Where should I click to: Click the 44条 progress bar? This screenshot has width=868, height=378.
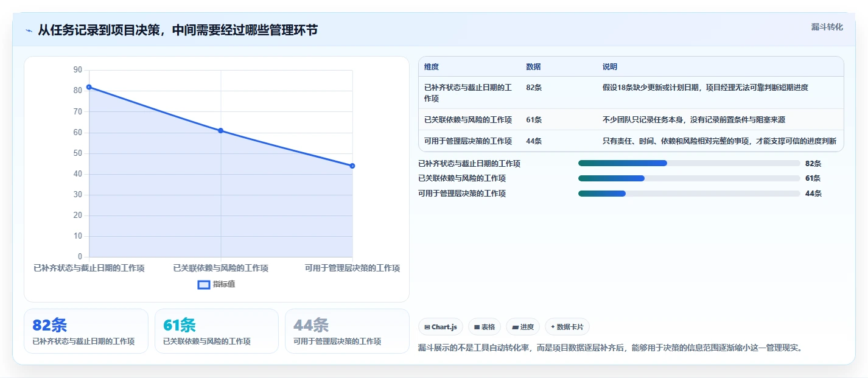pos(689,194)
